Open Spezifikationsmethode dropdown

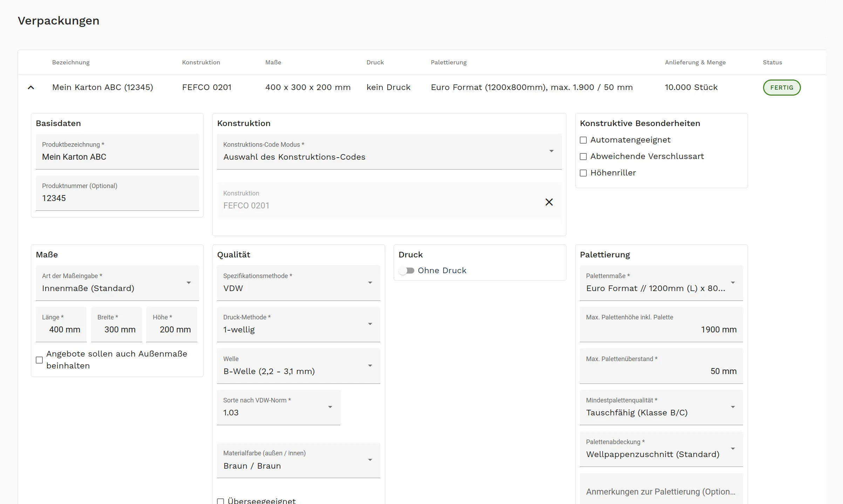click(298, 283)
